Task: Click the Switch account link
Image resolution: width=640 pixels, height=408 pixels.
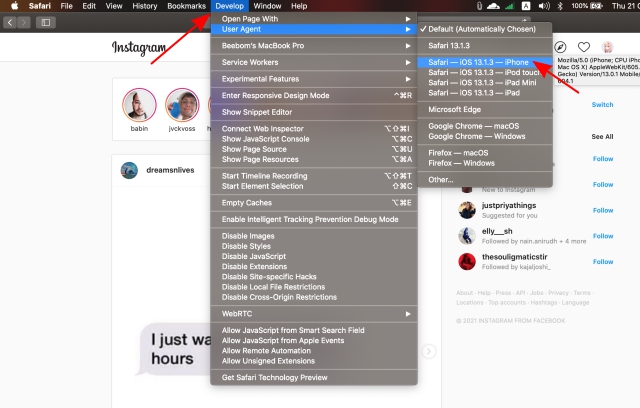Action: click(x=602, y=104)
